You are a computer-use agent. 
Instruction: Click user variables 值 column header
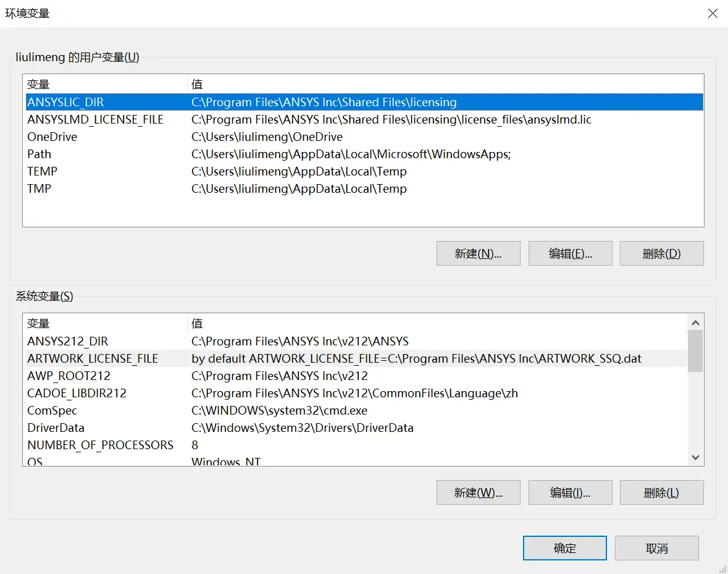[x=446, y=84]
